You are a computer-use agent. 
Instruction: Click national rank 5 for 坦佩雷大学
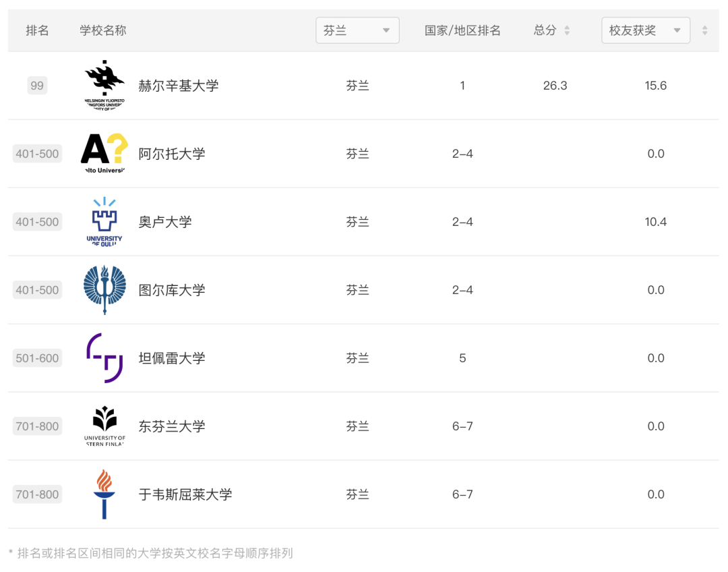[462, 358]
